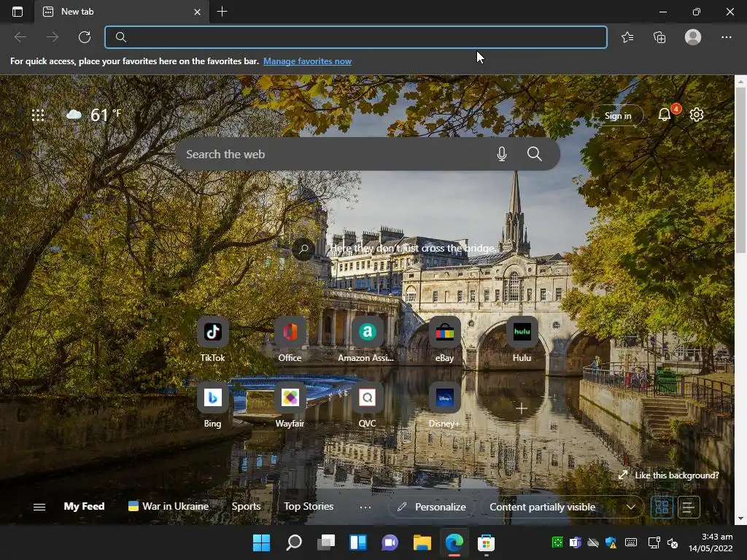Click the browser Forward arrow

[x=53, y=37]
